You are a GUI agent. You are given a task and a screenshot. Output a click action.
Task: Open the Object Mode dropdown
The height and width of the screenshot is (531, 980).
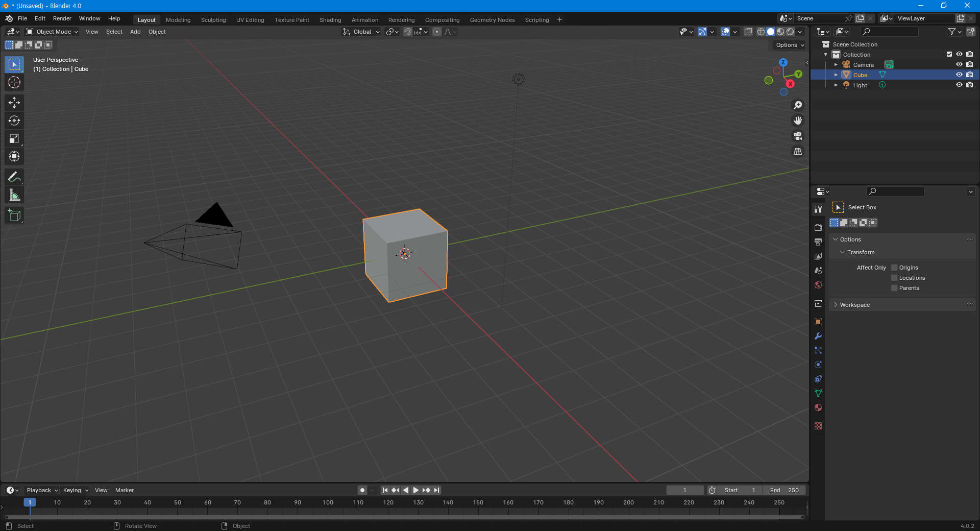pos(52,32)
